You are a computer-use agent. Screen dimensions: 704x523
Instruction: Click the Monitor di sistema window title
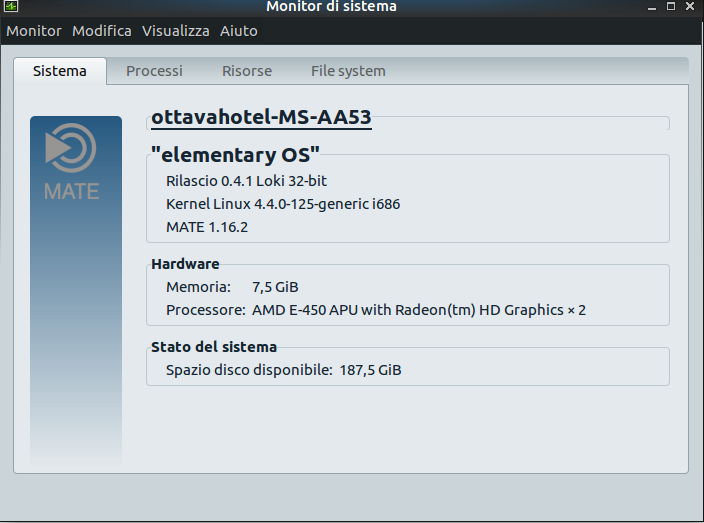pyautogui.click(x=331, y=6)
